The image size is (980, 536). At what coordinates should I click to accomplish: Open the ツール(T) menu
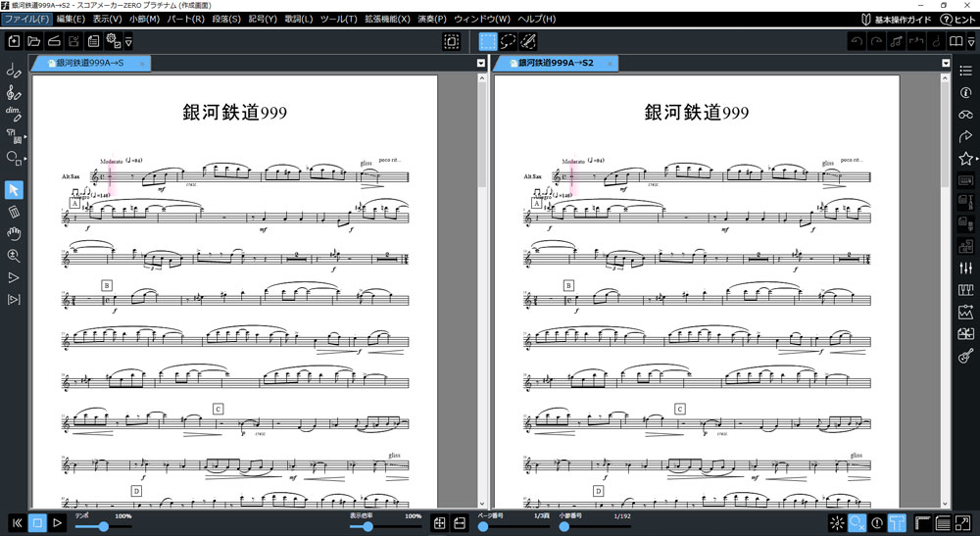click(x=339, y=19)
